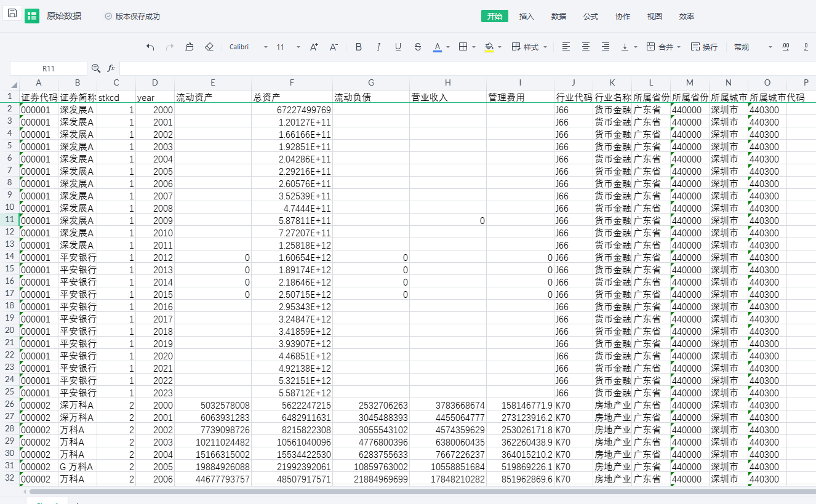
Task: Click the left scroll arrow of horizontal scrollbar
Action: [25, 491]
